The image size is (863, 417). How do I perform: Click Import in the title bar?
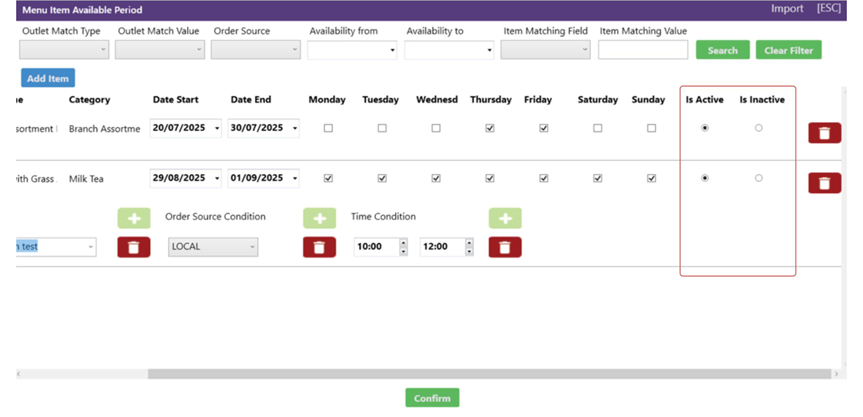click(787, 9)
